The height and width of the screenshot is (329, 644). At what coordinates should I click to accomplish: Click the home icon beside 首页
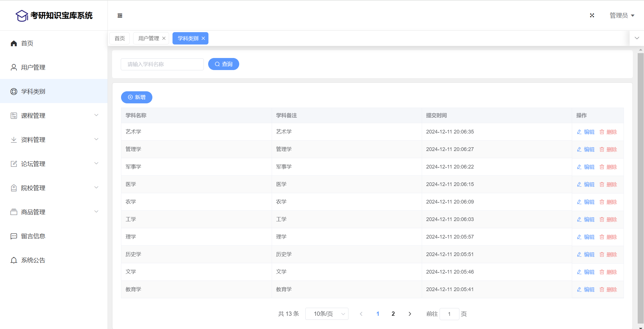point(14,43)
